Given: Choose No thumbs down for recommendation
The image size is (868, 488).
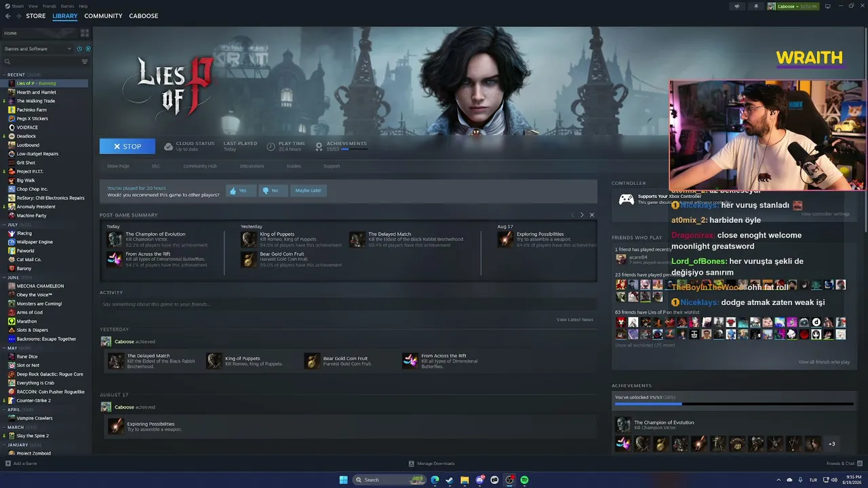Looking at the screenshot, I should [273, 190].
